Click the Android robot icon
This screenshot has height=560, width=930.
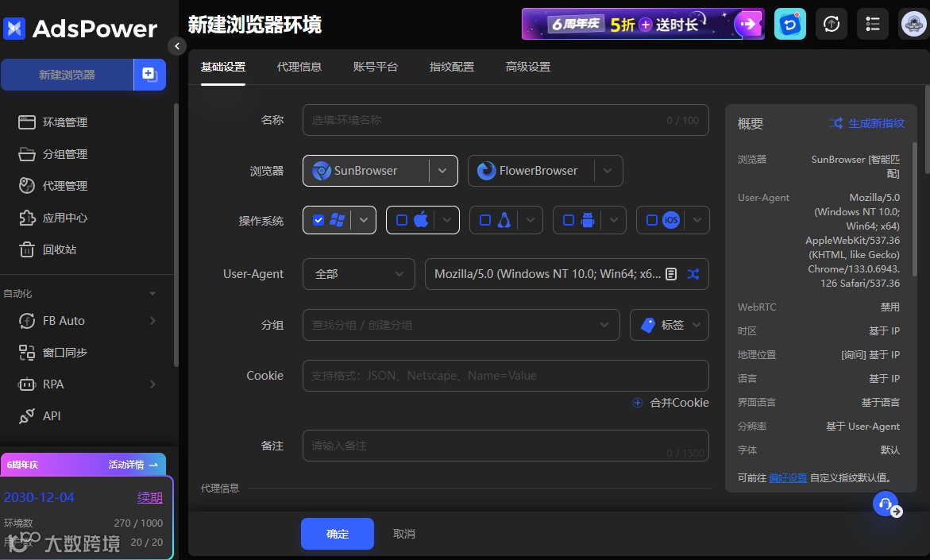(x=587, y=220)
